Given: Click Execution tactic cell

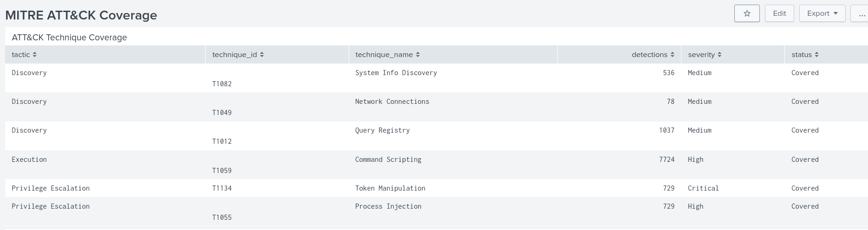Looking at the screenshot, I should [x=29, y=160].
